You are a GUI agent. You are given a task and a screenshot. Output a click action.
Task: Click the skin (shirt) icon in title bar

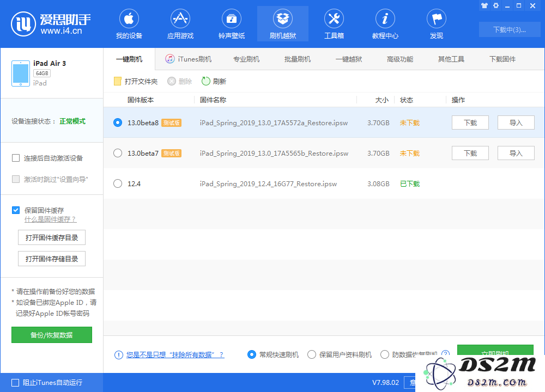click(484, 5)
